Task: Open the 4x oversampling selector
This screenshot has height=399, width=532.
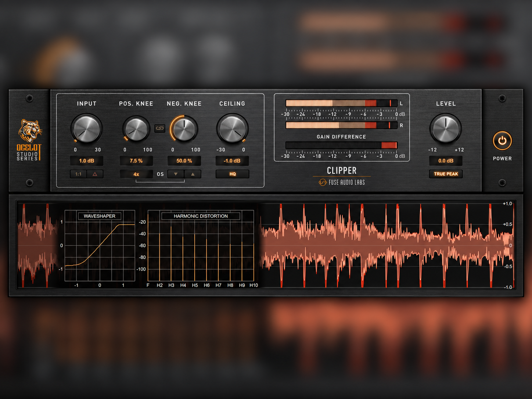Action: [x=136, y=174]
